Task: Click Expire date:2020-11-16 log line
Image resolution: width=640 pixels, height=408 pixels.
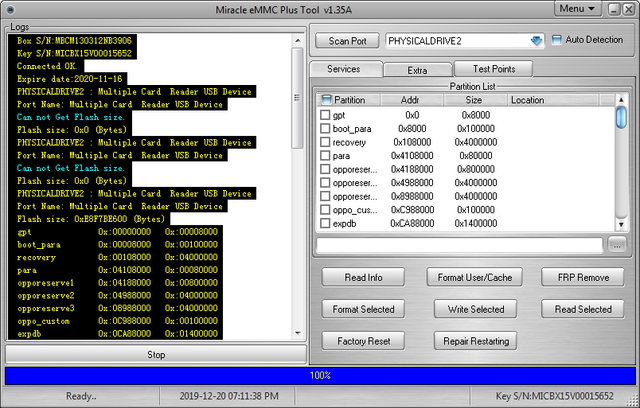Action: [69, 79]
